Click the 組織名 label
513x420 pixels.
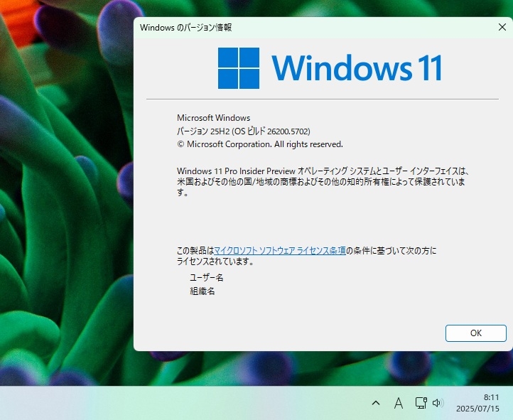202,291
